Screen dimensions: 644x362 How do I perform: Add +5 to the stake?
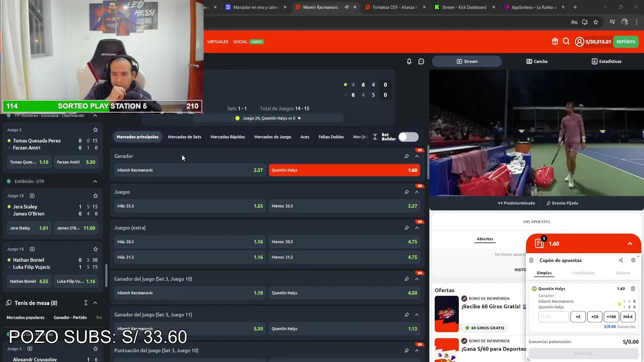578,317
